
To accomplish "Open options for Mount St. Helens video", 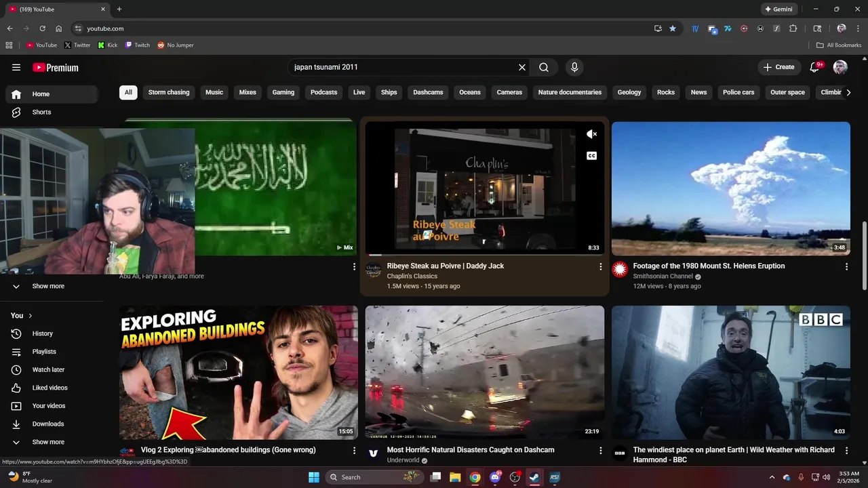I will tap(846, 267).
